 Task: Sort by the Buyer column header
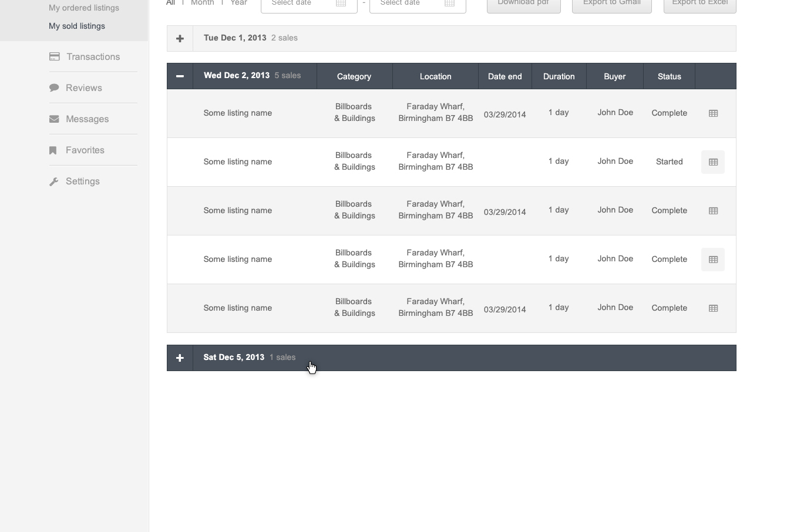pos(615,76)
